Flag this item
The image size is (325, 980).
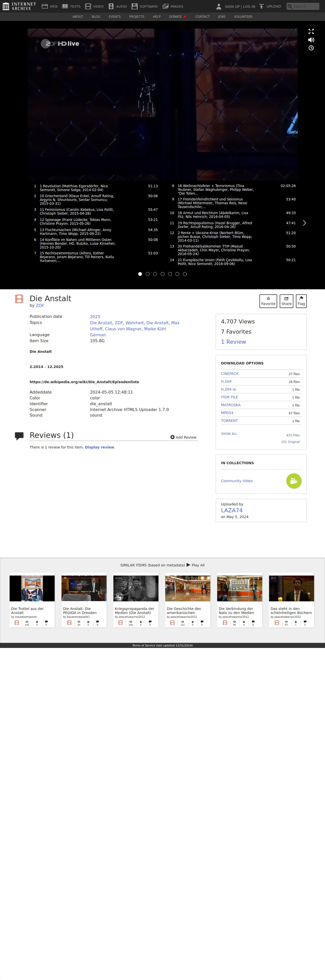pos(301,301)
